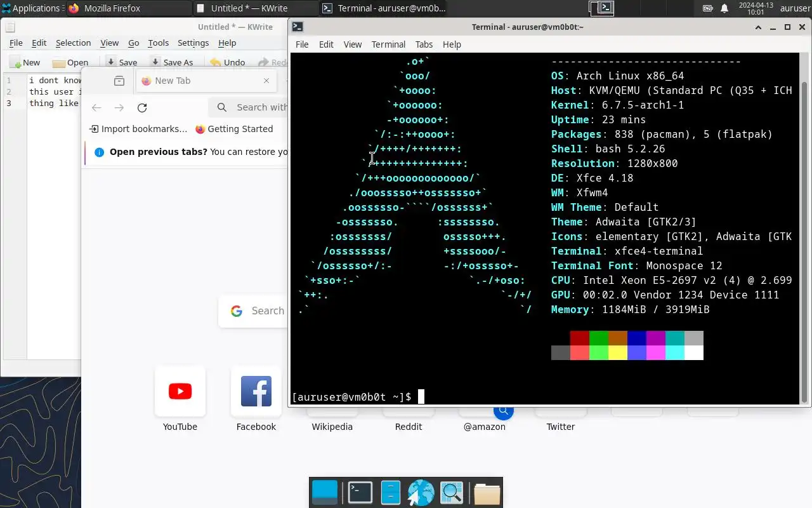The width and height of the screenshot is (812, 508).
Task: Click the battery icon in top panel
Action: 708,8
